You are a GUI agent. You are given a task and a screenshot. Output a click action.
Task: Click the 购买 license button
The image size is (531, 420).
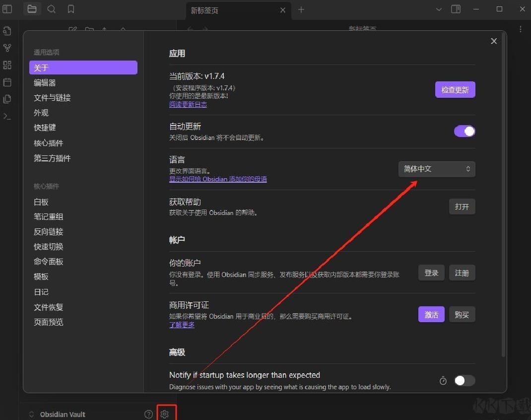(x=462, y=314)
